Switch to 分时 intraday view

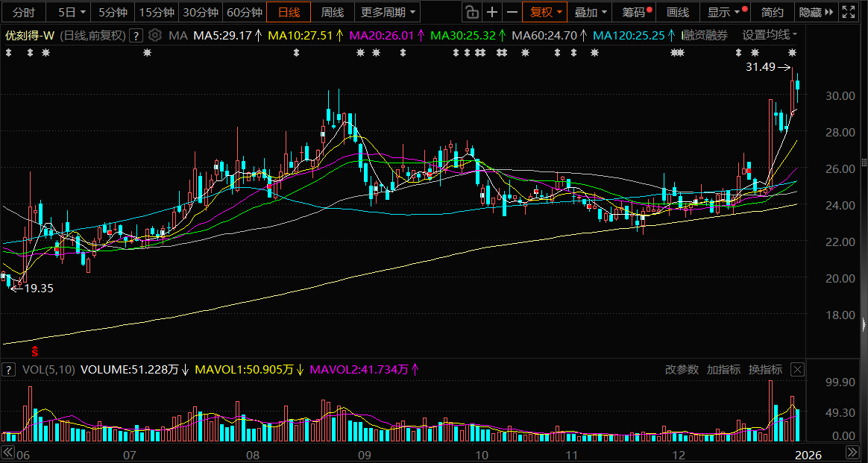22,12
